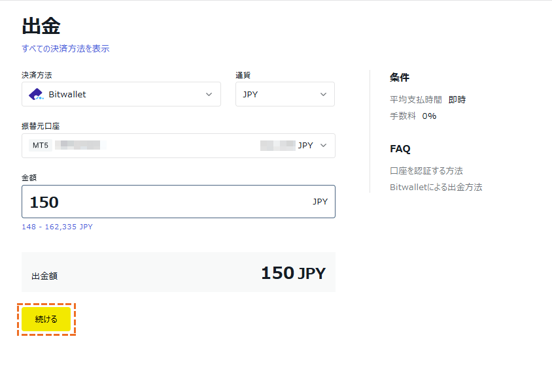The width and height of the screenshot is (552, 392).
Task: Click the 平均支払時間 即時 text
Action: (x=428, y=100)
